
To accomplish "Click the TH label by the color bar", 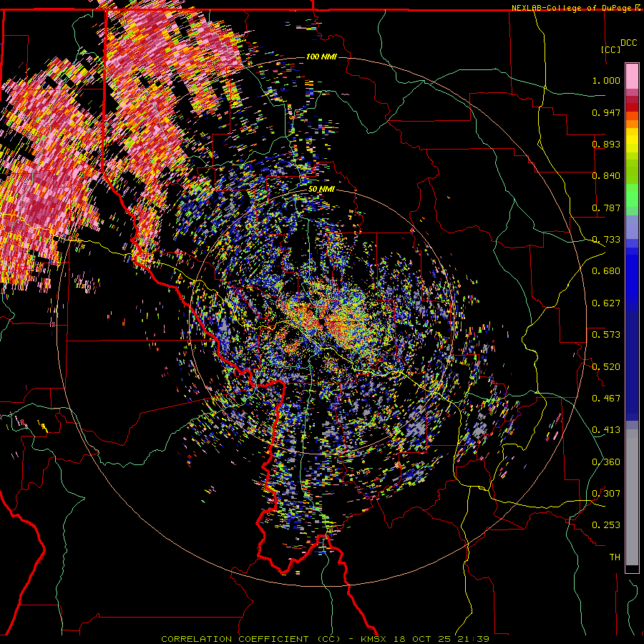I will 615,557.
